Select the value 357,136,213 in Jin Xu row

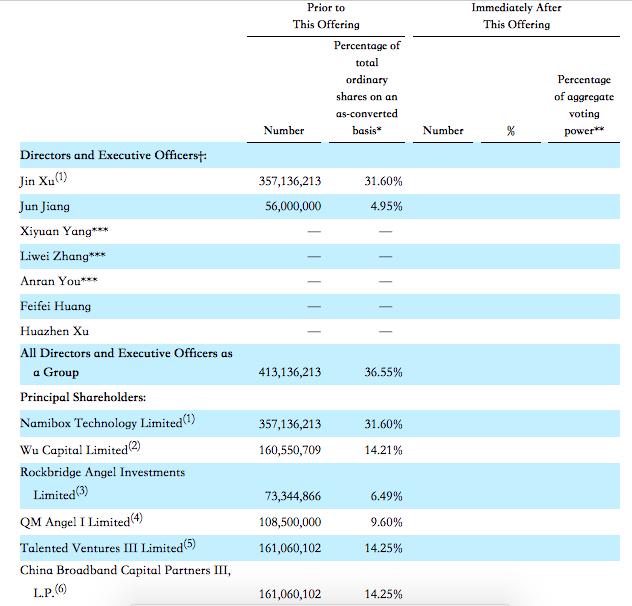click(290, 181)
